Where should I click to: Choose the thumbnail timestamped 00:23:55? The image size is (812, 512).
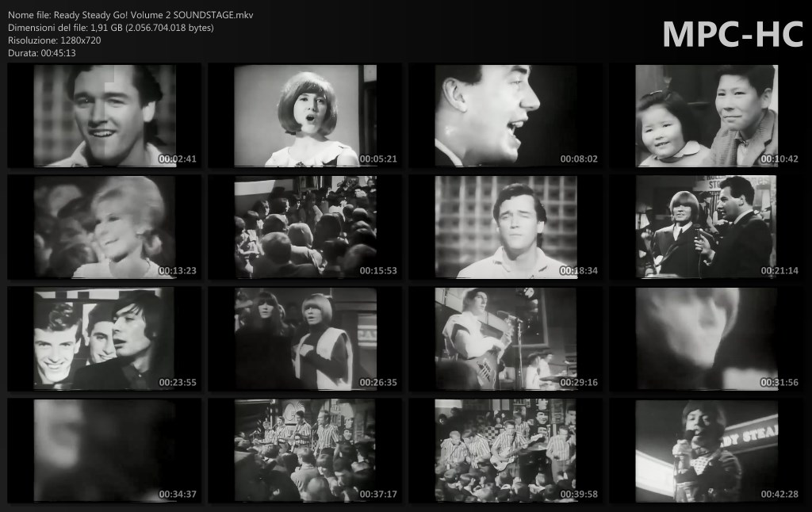(x=105, y=339)
